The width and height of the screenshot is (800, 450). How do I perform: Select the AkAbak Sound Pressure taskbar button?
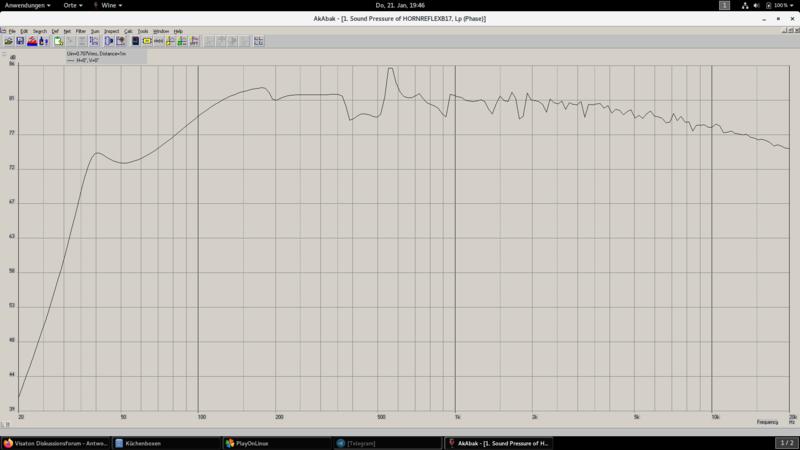498,443
